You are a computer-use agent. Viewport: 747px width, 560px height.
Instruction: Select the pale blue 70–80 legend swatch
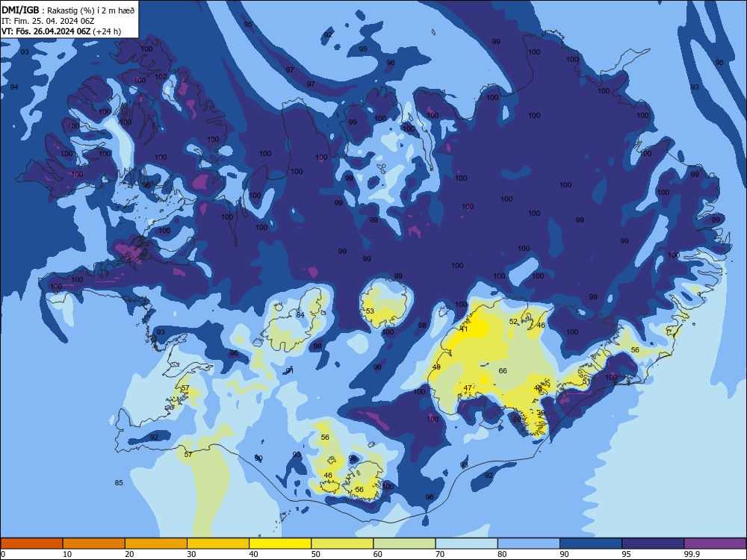coord(467,544)
